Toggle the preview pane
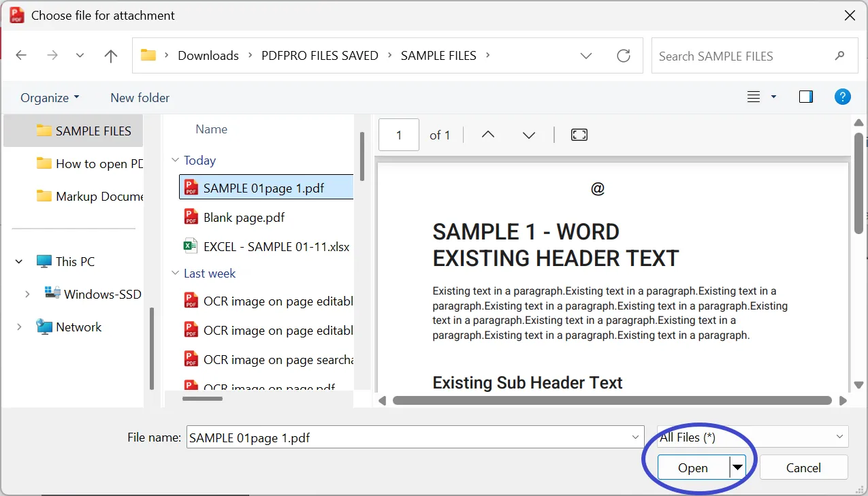Screen dimensions: 868x496 click(x=806, y=97)
